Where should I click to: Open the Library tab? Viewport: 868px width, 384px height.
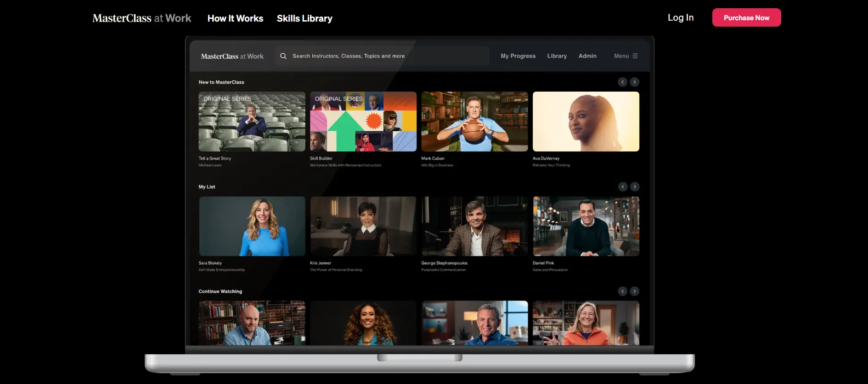click(557, 56)
